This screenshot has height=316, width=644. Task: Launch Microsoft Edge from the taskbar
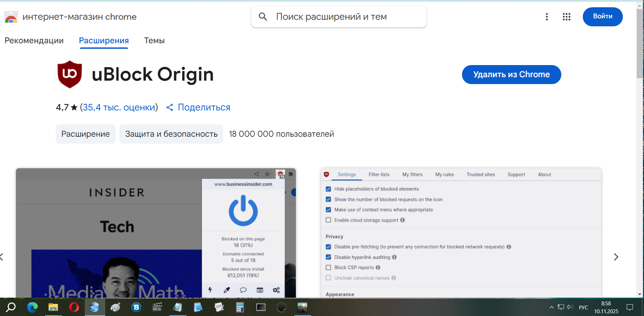[x=32, y=307]
